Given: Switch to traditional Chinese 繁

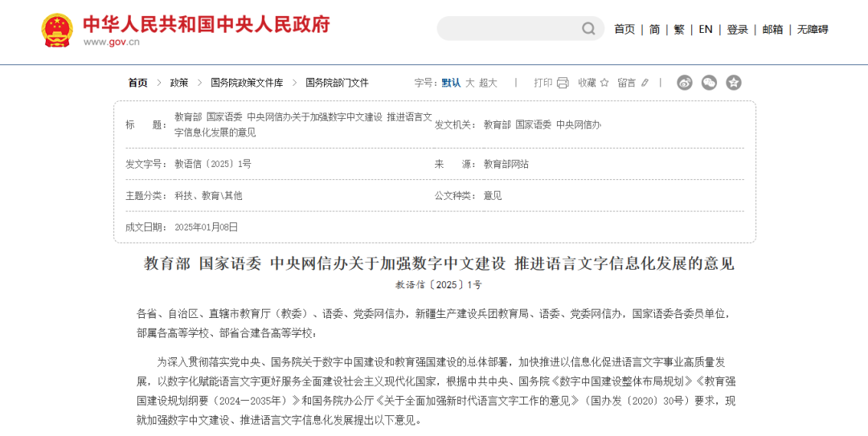Looking at the screenshot, I should (x=679, y=30).
